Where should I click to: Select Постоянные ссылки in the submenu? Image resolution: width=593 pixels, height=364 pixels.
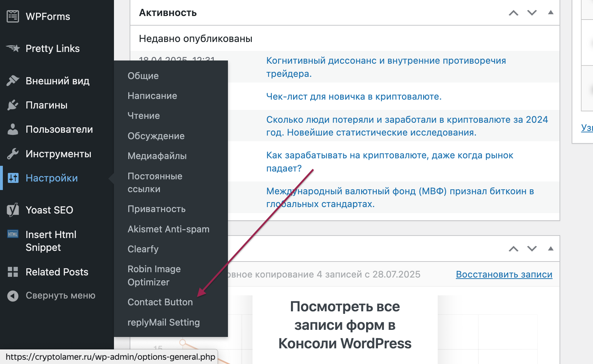pyautogui.click(x=155, y=183)
